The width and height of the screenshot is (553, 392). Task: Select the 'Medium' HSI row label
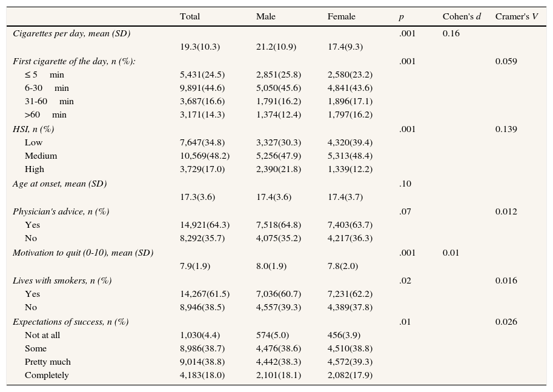[x=41, y=156]
